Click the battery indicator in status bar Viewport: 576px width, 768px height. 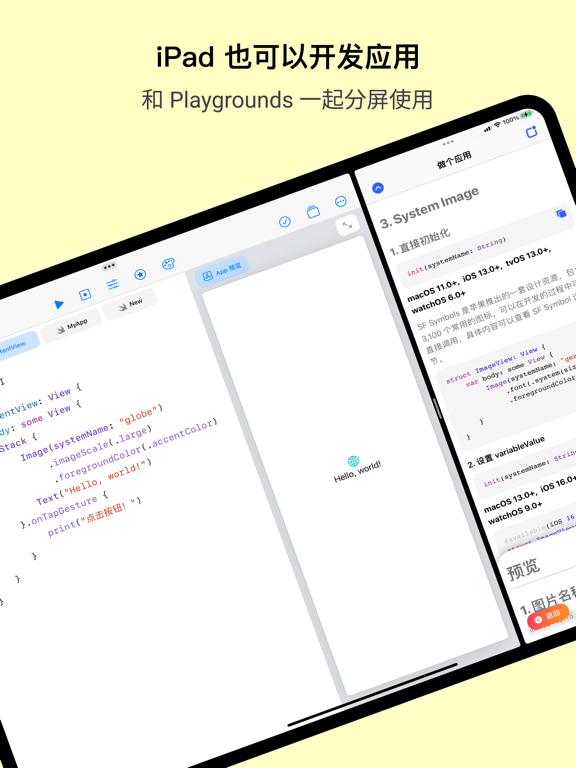coord(526,115)
